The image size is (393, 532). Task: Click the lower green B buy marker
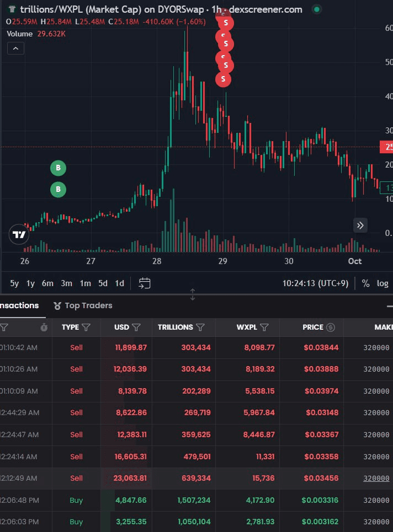tap(58, 190)
